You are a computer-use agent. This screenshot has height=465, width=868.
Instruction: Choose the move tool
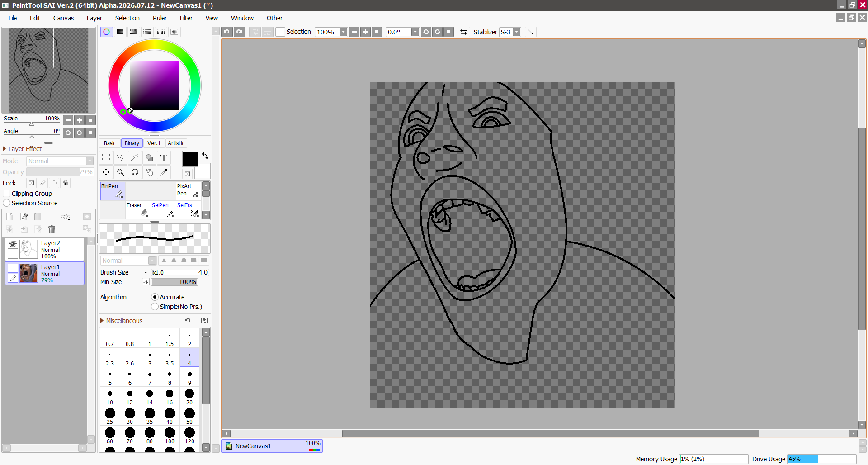(106, 172)
